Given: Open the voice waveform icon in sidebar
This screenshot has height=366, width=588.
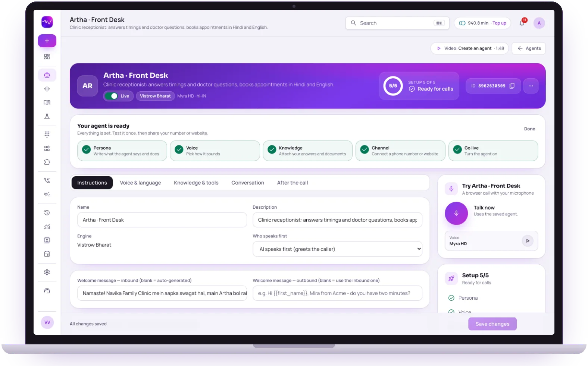Looking at the screenshot, I should (x=47, y=89).
